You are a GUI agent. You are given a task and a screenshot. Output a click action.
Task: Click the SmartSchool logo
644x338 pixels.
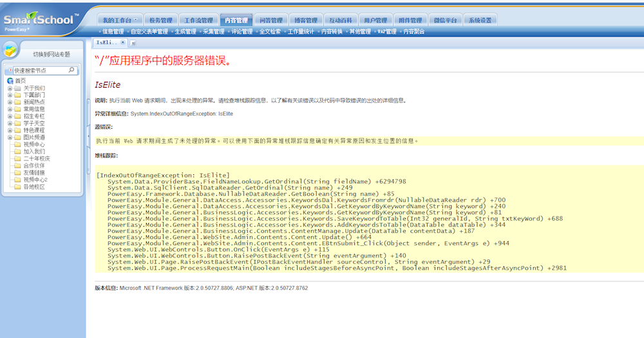40,19
